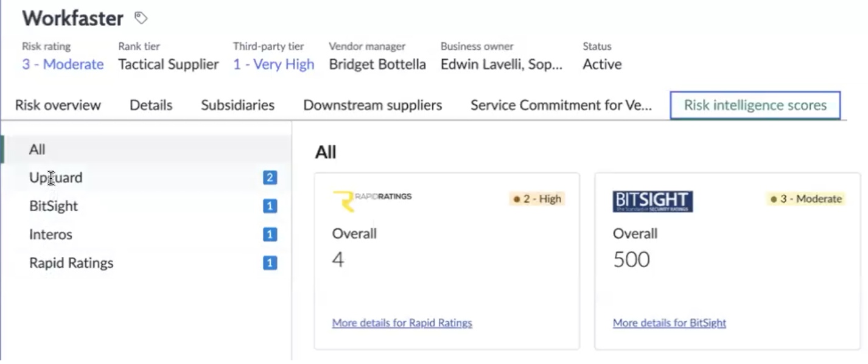Click the Rapid Ratings overall score 4
Viewport: 868px width, 364px height.
[x=338, y=260]
